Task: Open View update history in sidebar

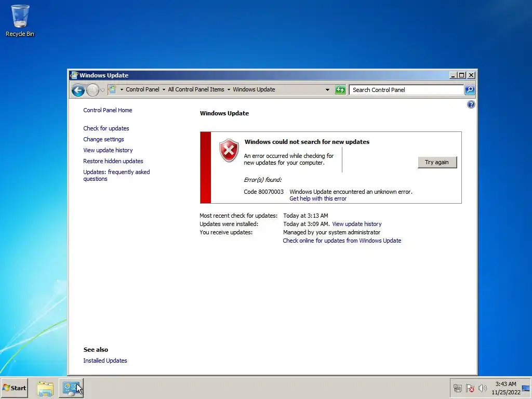Action: 108,150
